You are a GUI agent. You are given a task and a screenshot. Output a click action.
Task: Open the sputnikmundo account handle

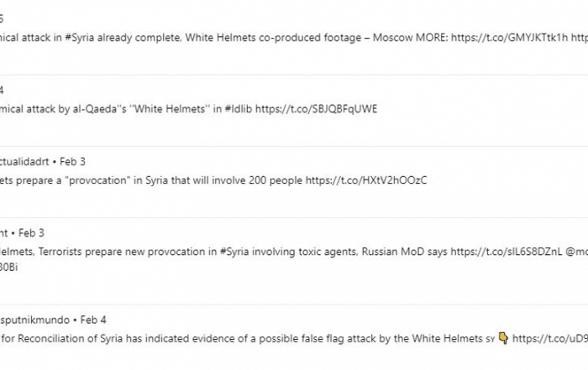click(34, 320)
